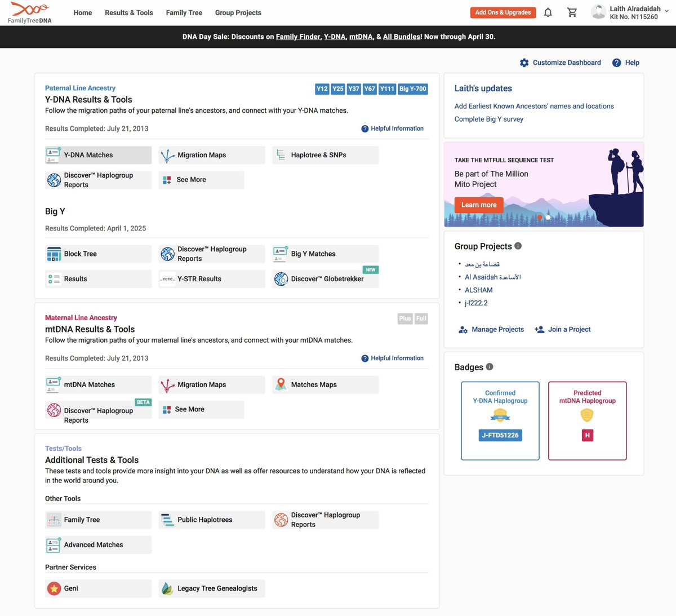Open the Home menu

(x=83, y=12)
